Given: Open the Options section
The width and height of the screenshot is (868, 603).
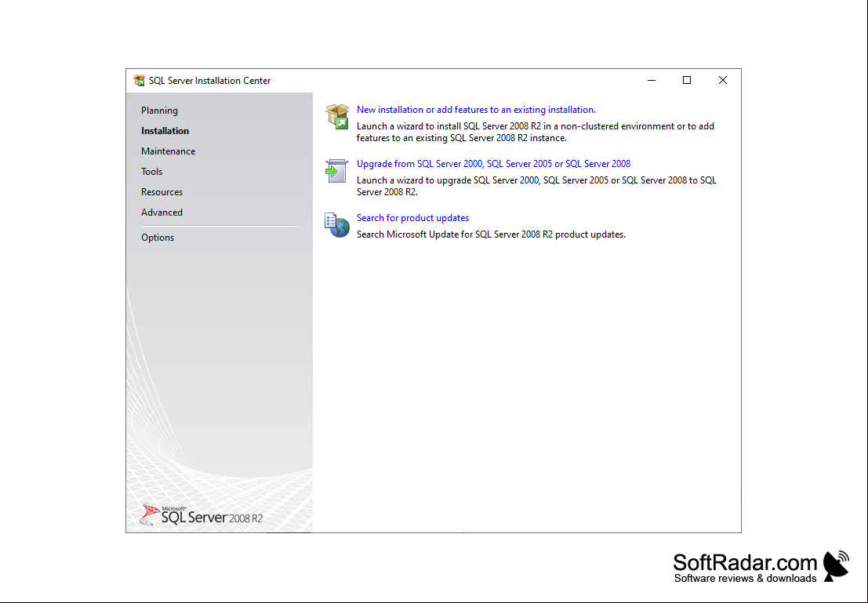Looking at the screenshot, I should click(158, 238).
